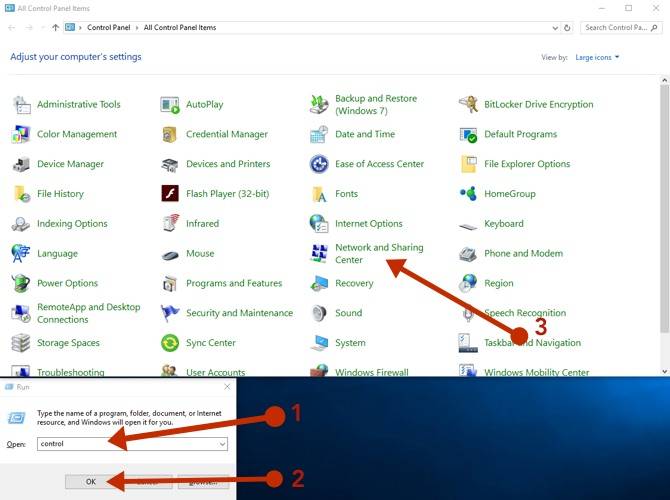Open Sync Center icon
This screenshot has height=500, width=670.
tap(170, 343)
